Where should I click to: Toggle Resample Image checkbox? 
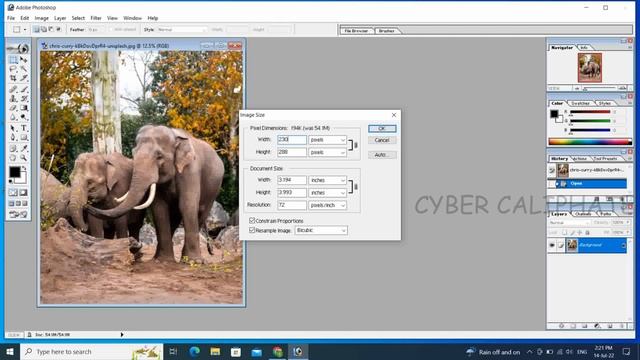[x=252, y=230]
